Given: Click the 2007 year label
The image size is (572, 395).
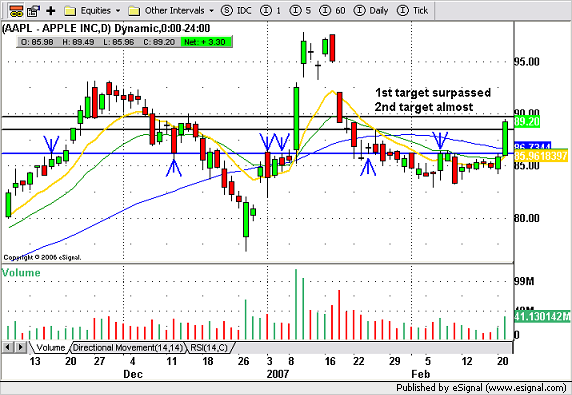Looking at the screenshot, I should 278,374.
